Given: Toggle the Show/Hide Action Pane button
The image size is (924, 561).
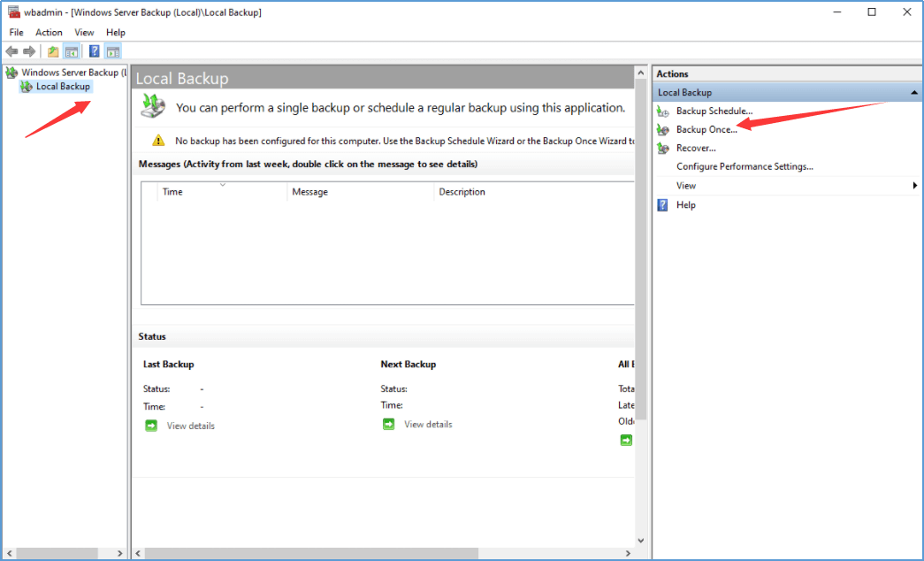Looking at the screenshot, I should [112, 51].
